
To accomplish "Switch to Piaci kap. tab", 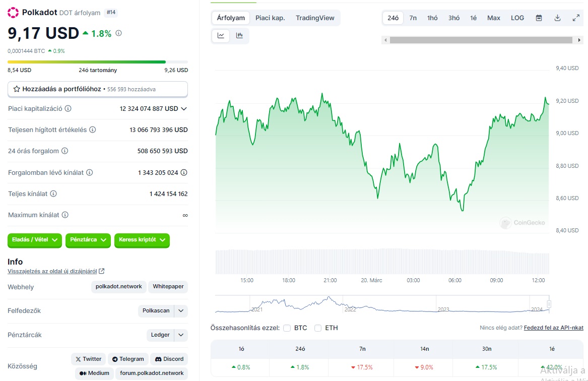I will [270, 18].
